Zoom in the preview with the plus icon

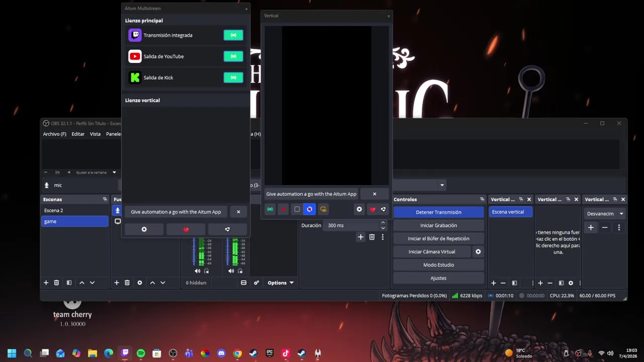(x=69, y=172)
